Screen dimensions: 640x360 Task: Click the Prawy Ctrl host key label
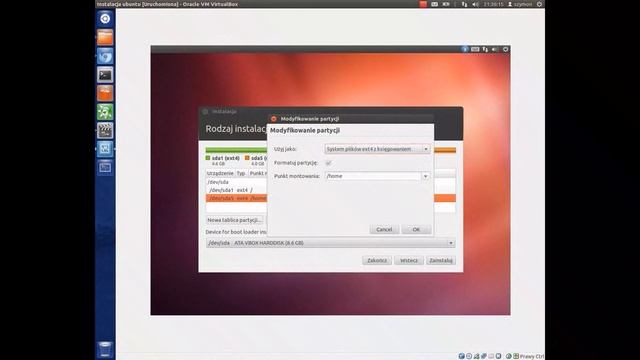click(x=532, y=356)
